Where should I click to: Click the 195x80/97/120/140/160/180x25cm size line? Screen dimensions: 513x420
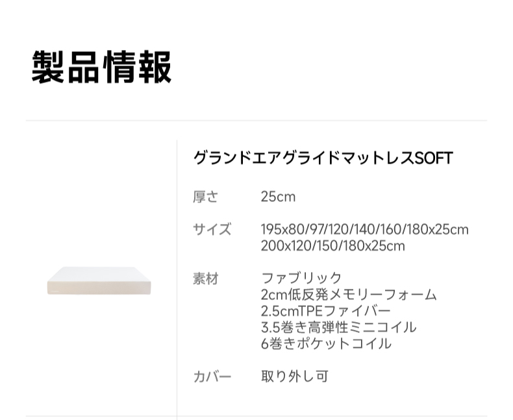pyautogui.click(x=365, y=230)
